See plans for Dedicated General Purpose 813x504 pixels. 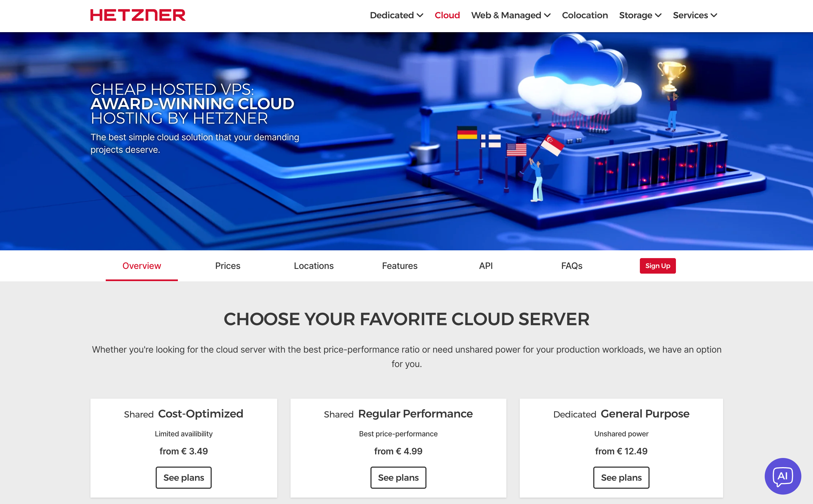coord(621,477)
